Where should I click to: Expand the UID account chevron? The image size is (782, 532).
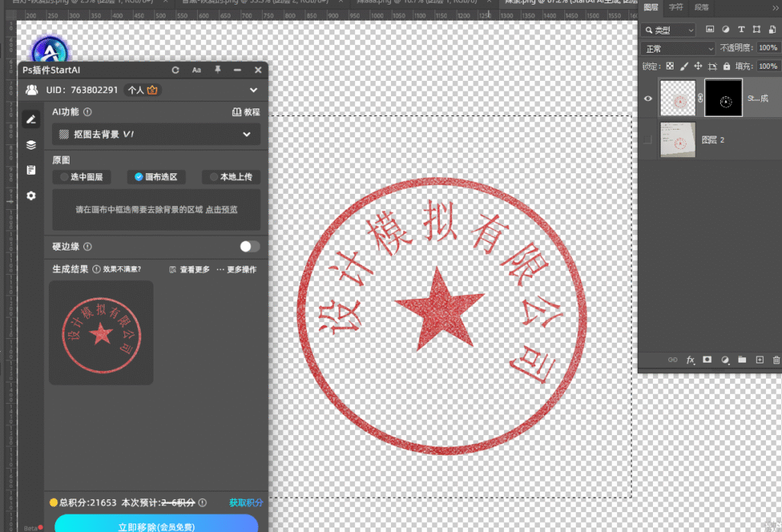tap(254, 90)
